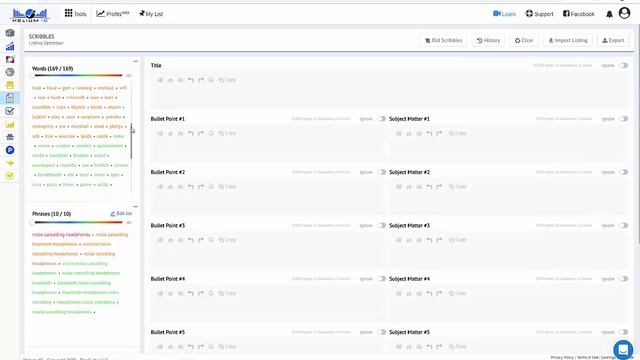Open My List

[x=151, y=14]
